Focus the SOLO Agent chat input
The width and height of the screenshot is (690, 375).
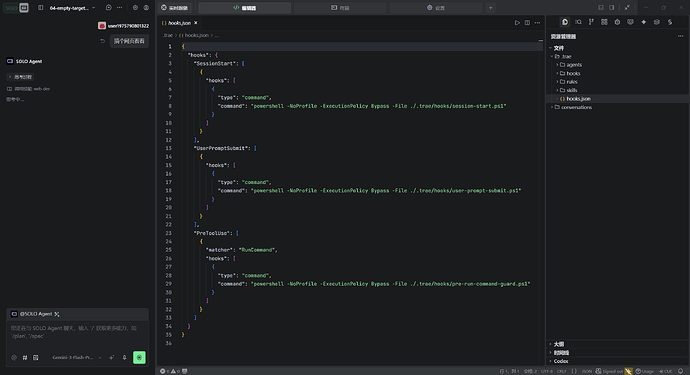(77, 332)
